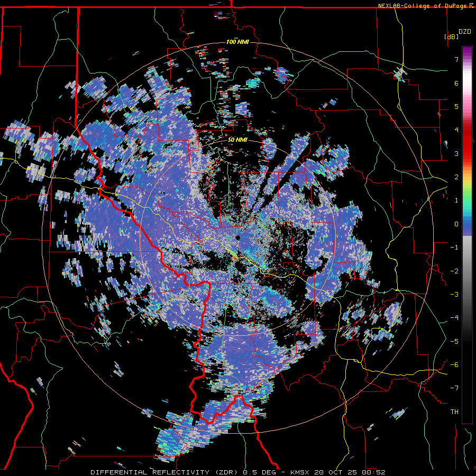Click the '-7' value on color scale

point(454,388)
